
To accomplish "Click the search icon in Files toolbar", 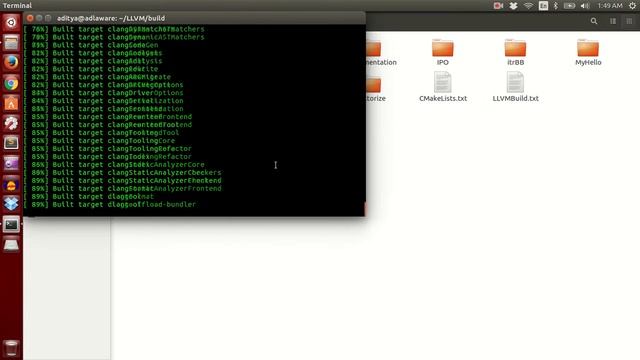I will 594,21.
